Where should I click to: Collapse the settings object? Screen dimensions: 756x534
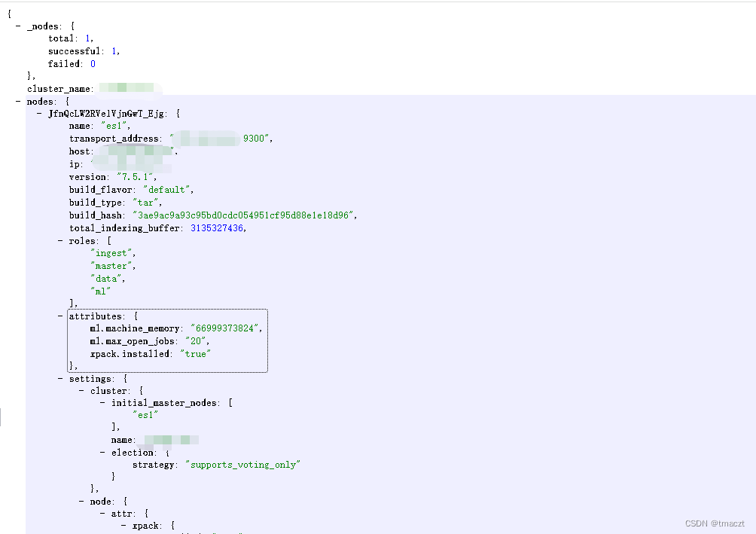60,379
